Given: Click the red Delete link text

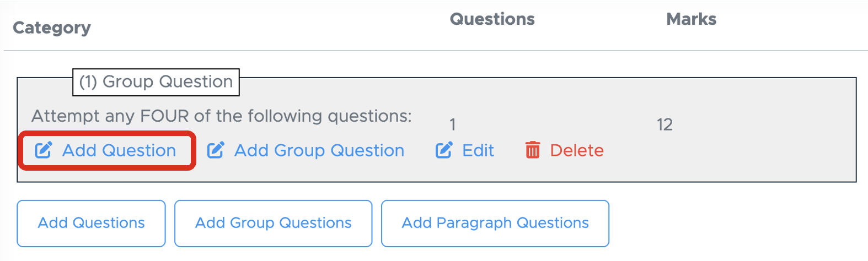Looking at the screenshot, I should click(x=577, y=150).
